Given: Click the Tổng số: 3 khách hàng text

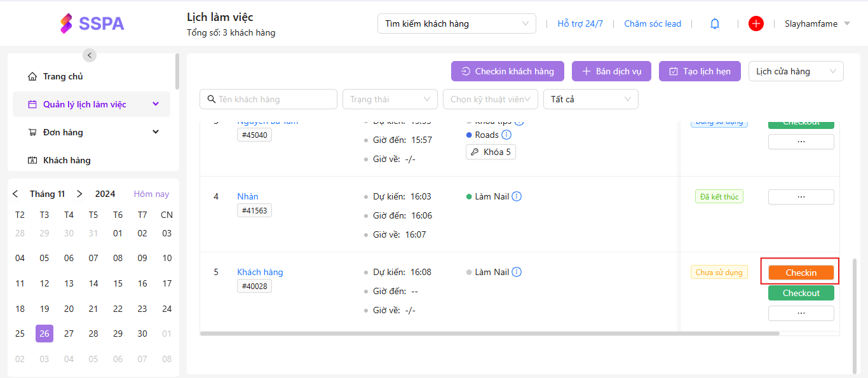Looking at the screenshot, I should [x=231, y=32].
